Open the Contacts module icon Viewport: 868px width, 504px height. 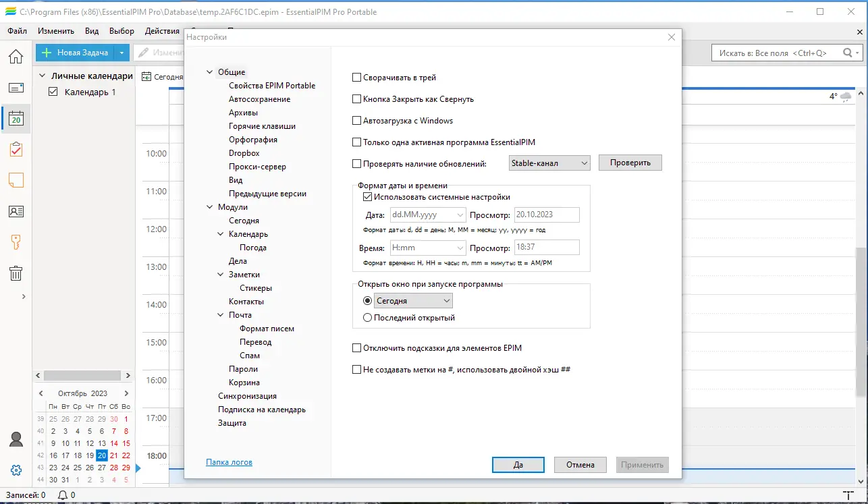point(16,211)
